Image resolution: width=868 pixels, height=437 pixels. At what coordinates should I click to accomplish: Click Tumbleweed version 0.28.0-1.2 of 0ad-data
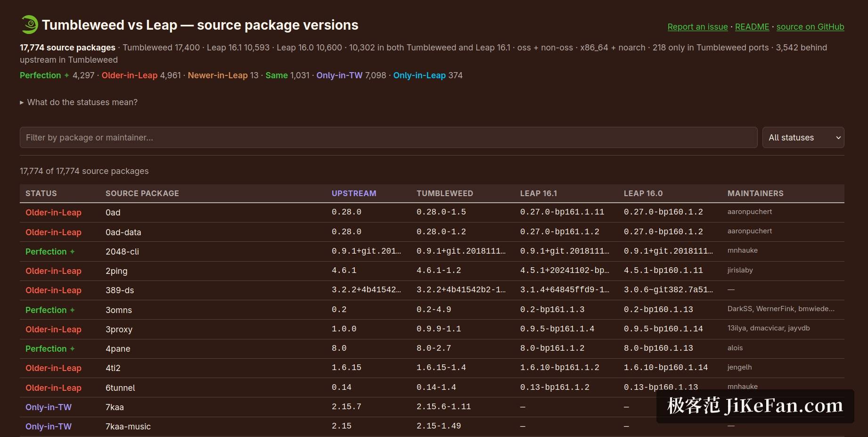pyautogui.click(x=441, y=232)
